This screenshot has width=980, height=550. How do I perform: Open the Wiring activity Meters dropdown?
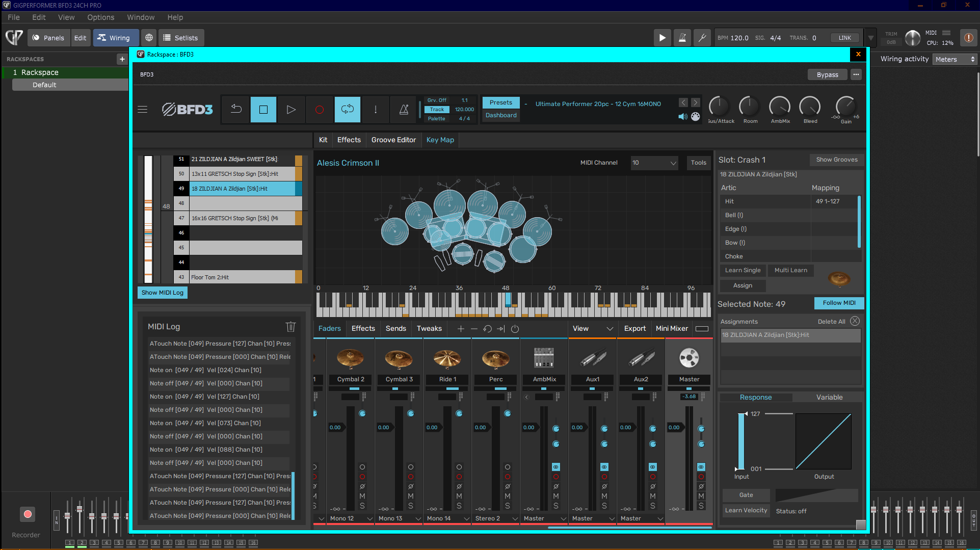coord(955,59)
